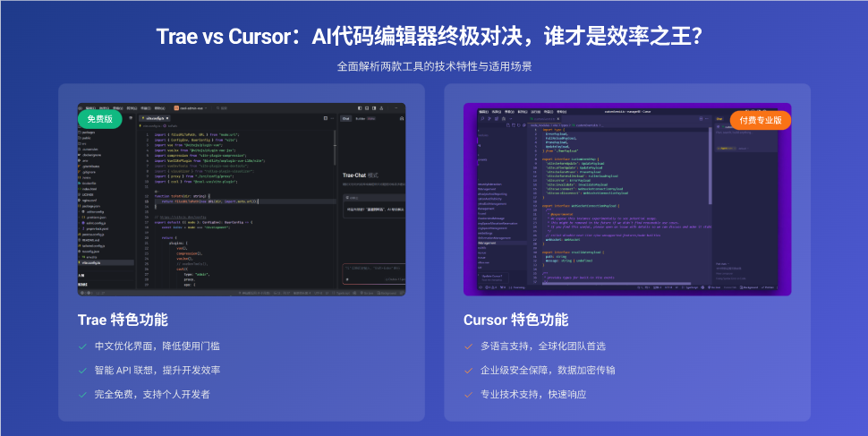Click the text 智能 API 联想，提升开发效率
Screen dimensions: 868x436
pyautogui.click(x=157, y=370)
